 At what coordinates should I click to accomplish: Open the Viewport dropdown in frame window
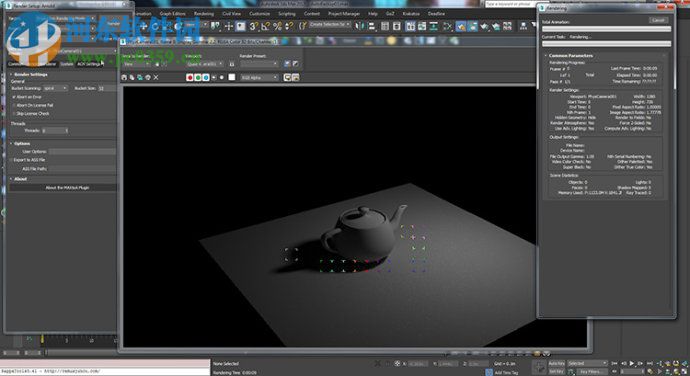coord(205,64)
